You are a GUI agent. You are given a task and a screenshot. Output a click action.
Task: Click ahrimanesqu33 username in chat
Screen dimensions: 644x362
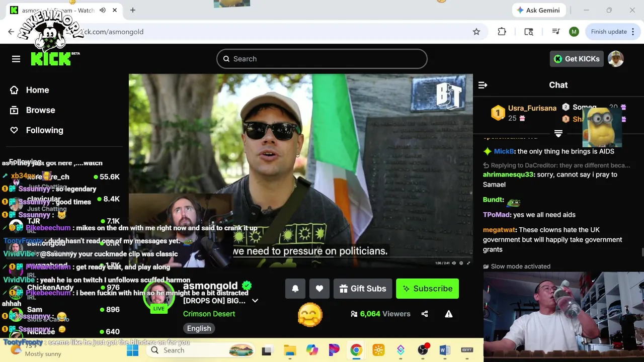click(508, 174)
